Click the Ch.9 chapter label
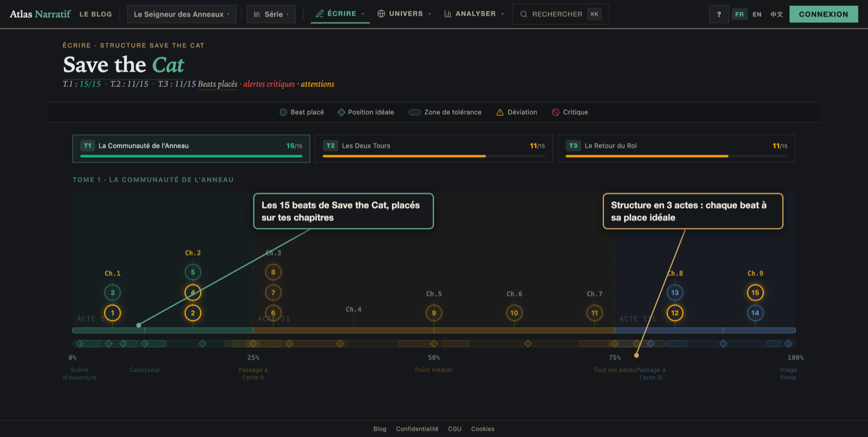 [755, 274]
